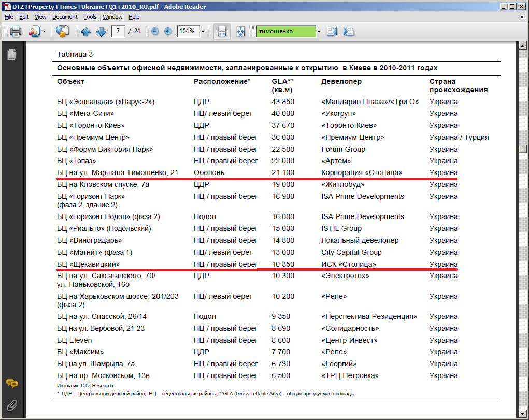Open the Pages panel icon
Screen dimensions: 529x420
click(12, 54)
